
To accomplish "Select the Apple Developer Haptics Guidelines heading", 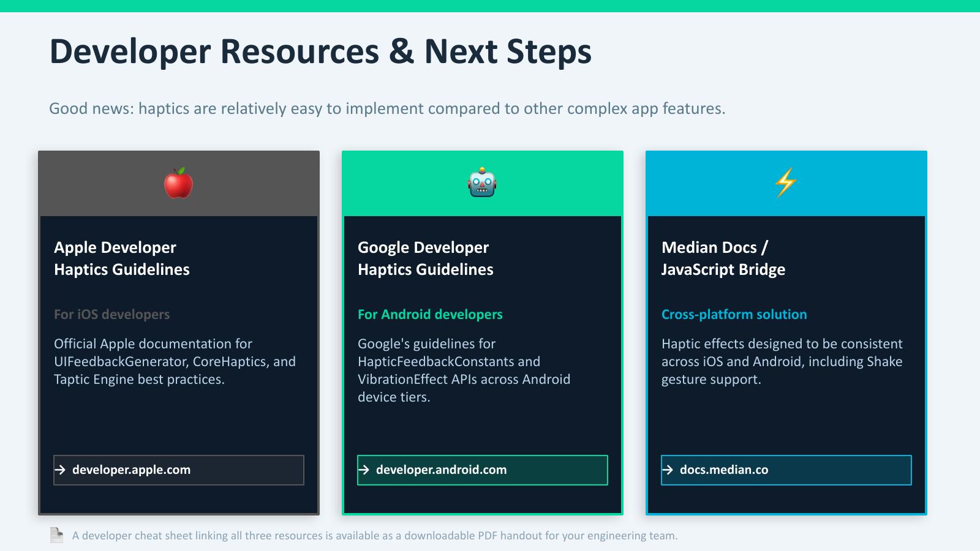I will click(122, 258).
